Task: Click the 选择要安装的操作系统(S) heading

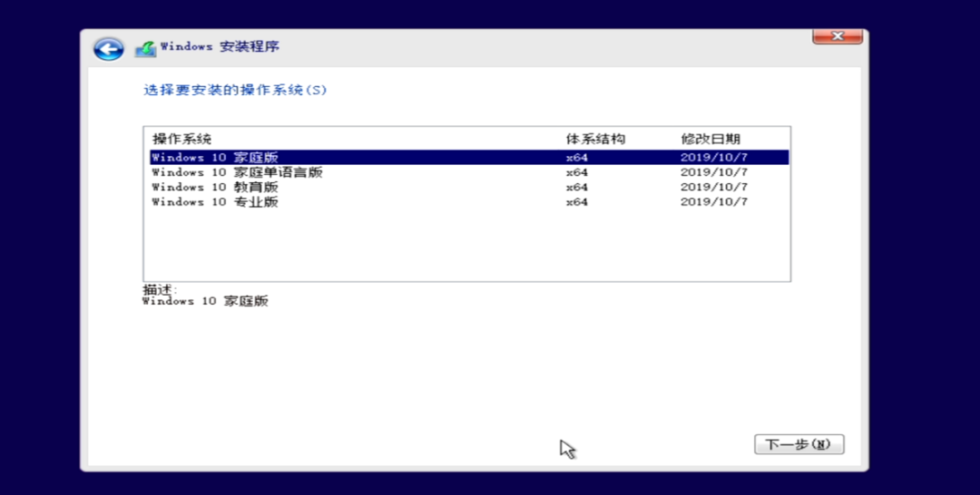Action: pos(235,90)
